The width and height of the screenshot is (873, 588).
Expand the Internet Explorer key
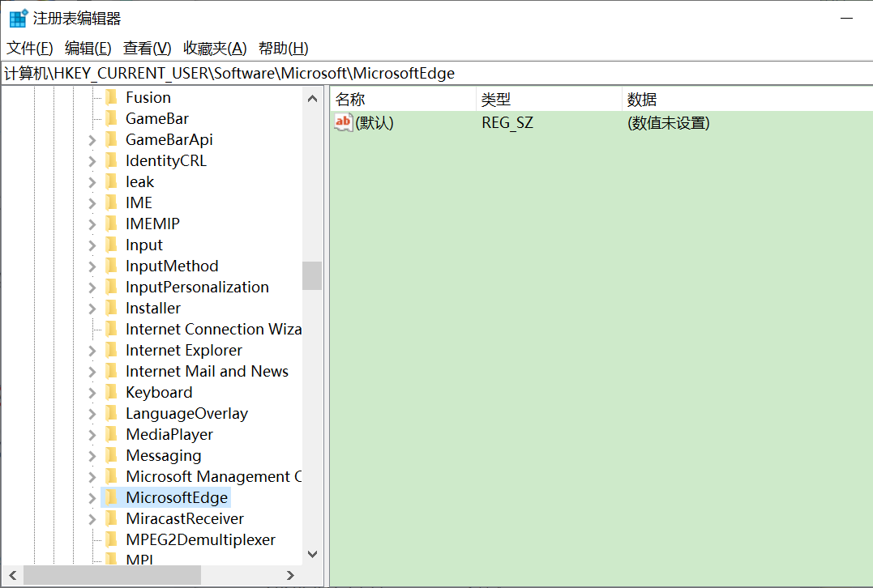click(92, 351)
